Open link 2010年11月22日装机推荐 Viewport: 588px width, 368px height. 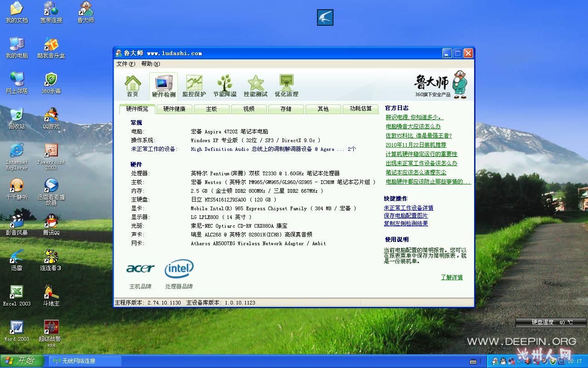click(416, 145)
